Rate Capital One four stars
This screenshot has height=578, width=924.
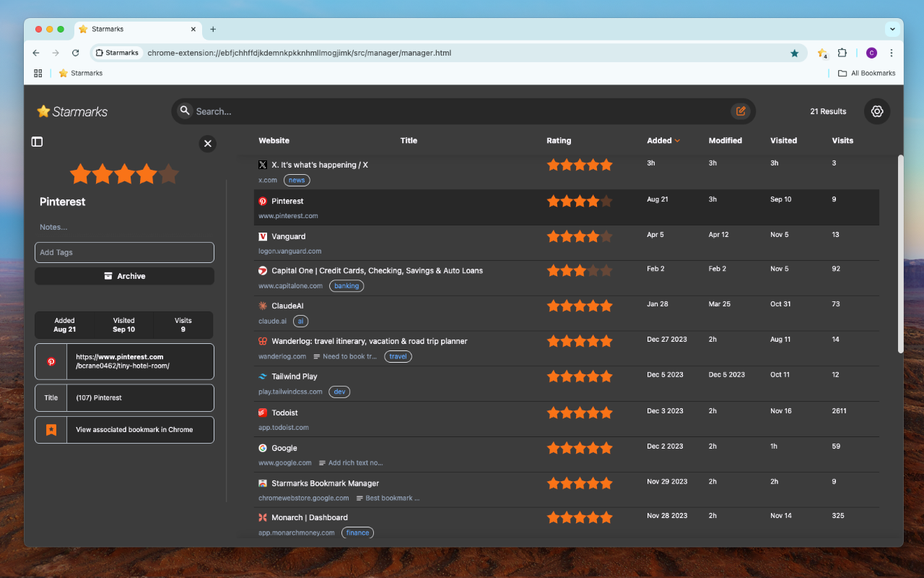(593, 270)
